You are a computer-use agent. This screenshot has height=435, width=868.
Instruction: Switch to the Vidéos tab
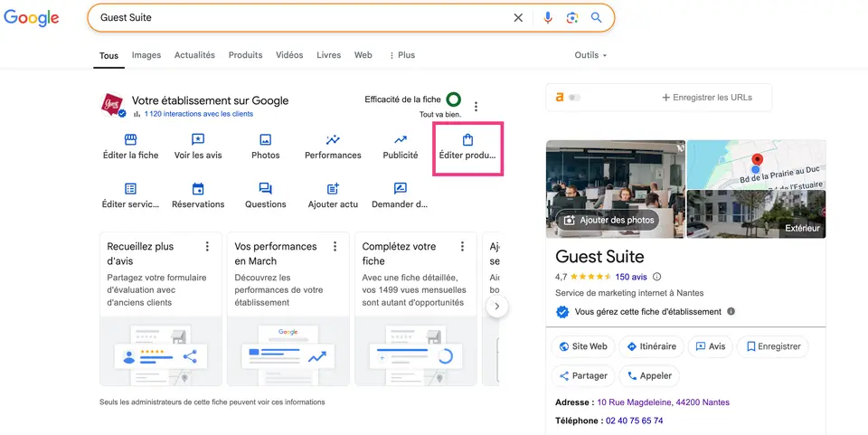pyautogui.click(x=289, y=55)
